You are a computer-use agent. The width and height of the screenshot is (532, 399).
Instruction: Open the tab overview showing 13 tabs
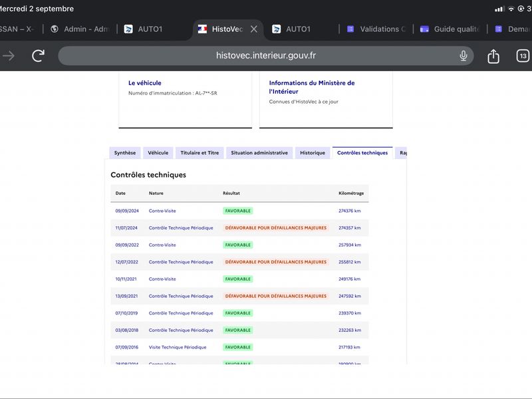pos(523,56)
